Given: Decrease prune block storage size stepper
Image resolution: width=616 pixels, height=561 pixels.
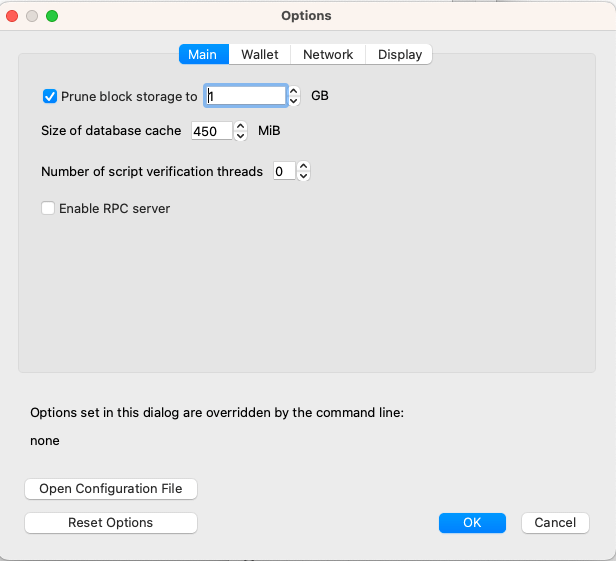Looking at the screenshot, I should coord(294,101).
